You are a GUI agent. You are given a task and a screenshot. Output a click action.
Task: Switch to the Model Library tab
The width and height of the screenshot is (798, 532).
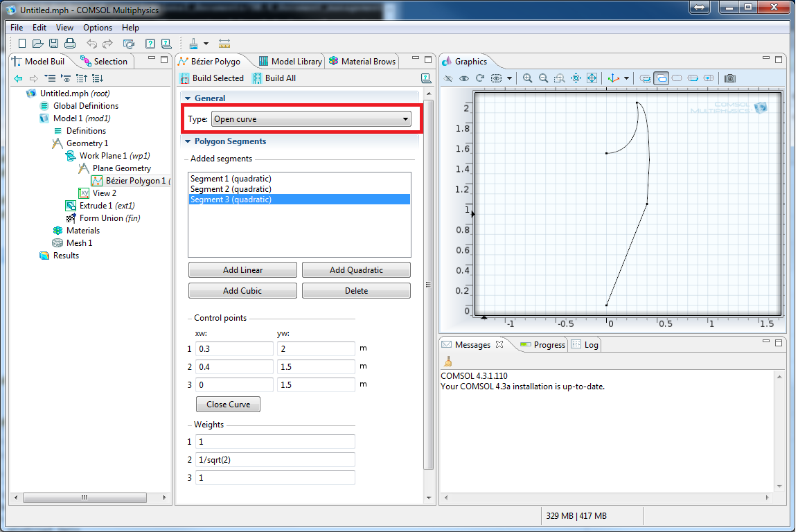click(290, 62)
